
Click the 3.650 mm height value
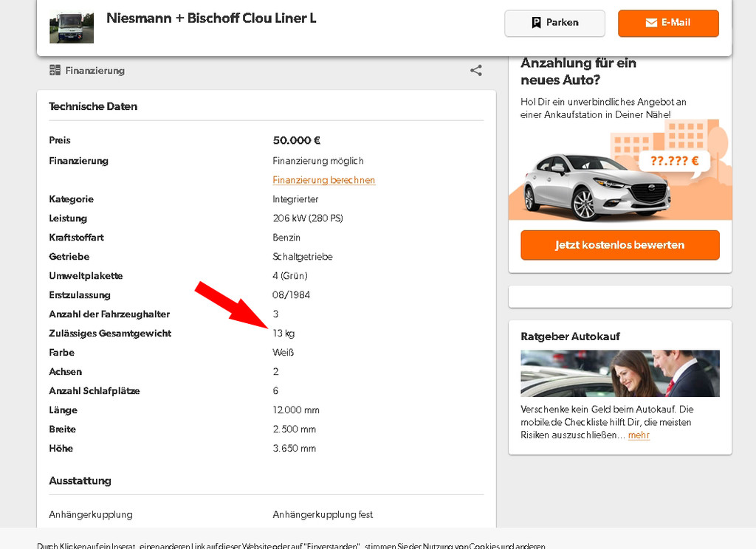(295, 448)
